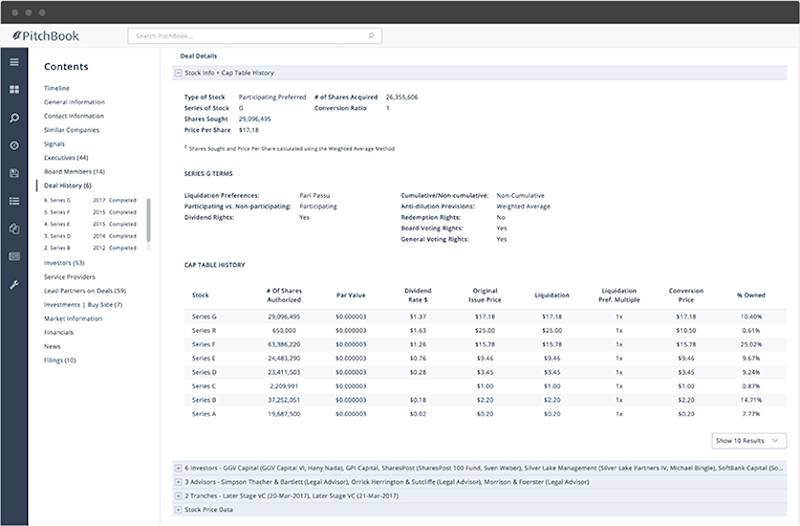Select deal 5. Series F 2015
This screenshot has height=526, width=800.
pyautogui.click(x=90, y=212)
